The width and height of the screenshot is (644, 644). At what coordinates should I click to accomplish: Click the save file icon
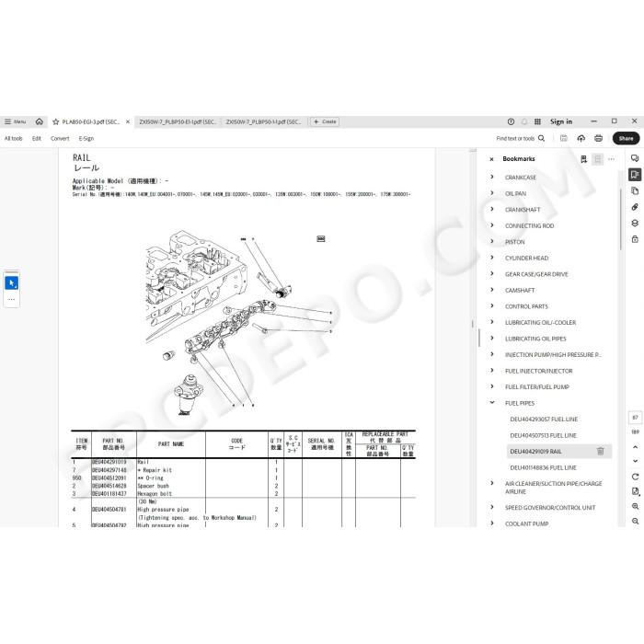pyautogui.click(x=564, y=138)
